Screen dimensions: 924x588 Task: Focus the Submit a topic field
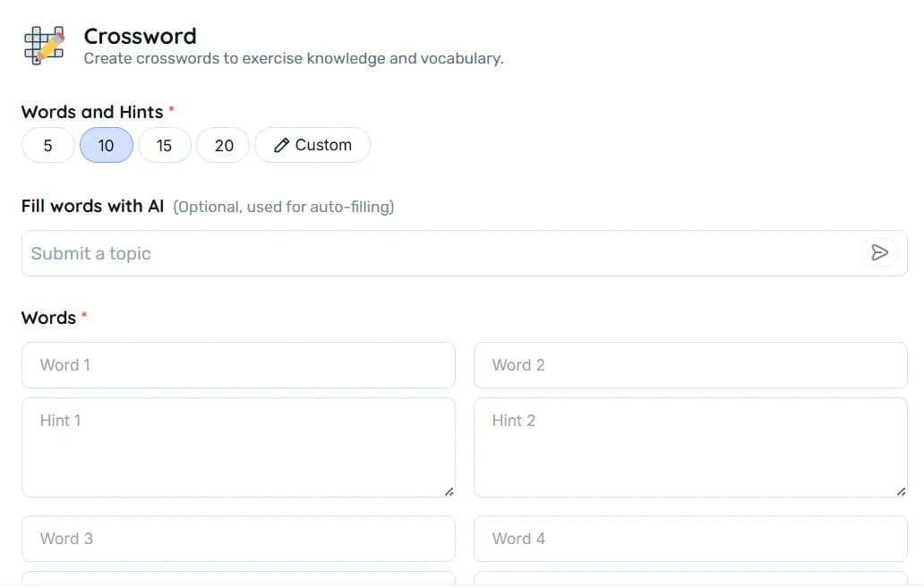[x=439, y=253]
